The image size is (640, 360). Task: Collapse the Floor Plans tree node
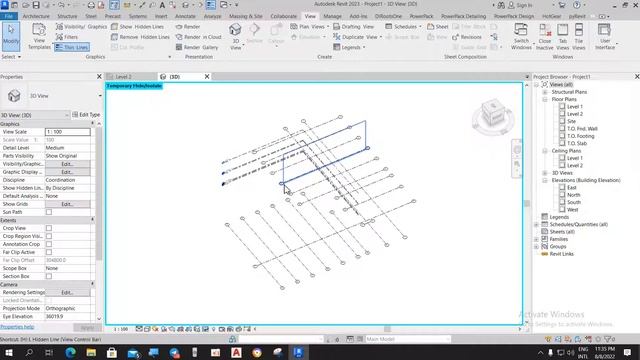click(x=545, y=100)
